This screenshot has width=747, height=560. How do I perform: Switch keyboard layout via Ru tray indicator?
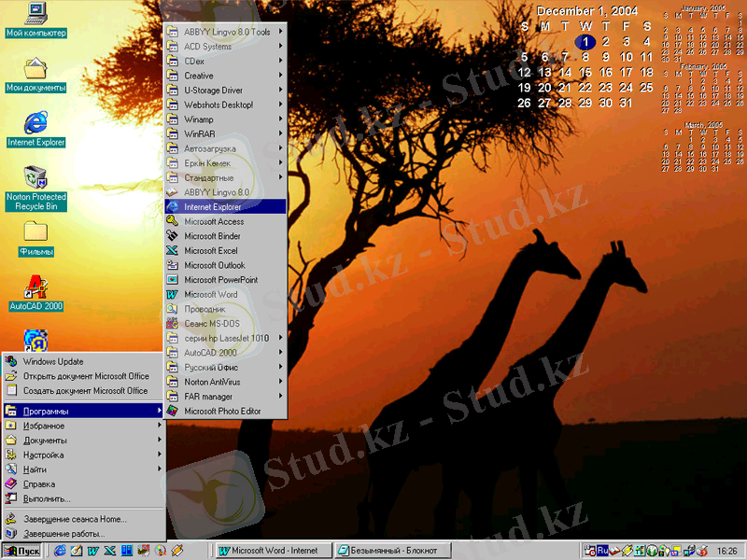(x=603, y=551)
